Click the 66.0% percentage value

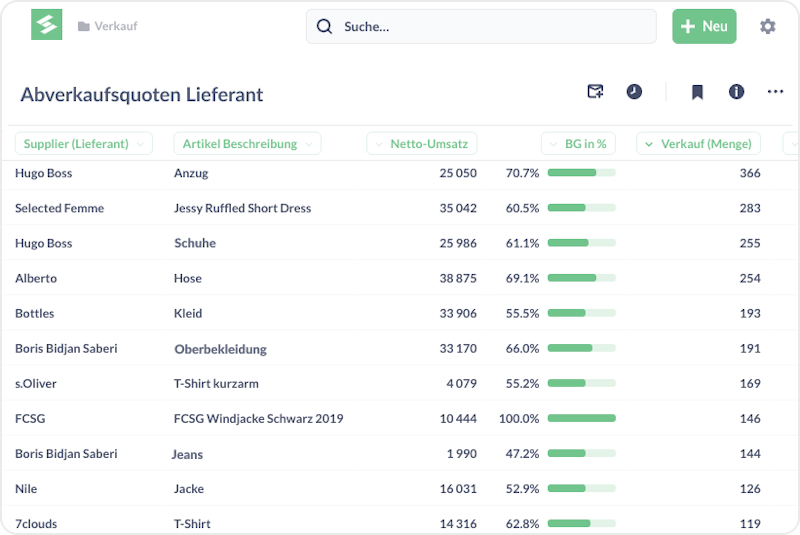(x=522, y=348)
